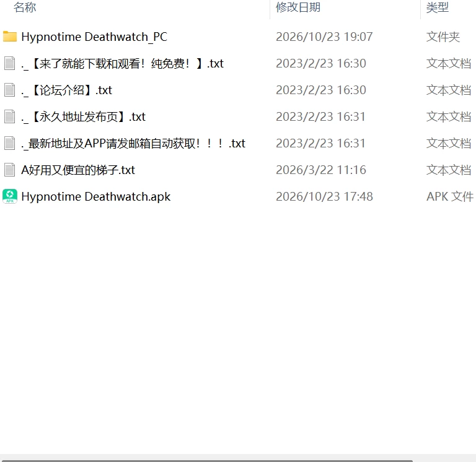
Task: Select file name A好用又便宜的梯子.txt
Action: pyautogui.click(x=78, y=170)
